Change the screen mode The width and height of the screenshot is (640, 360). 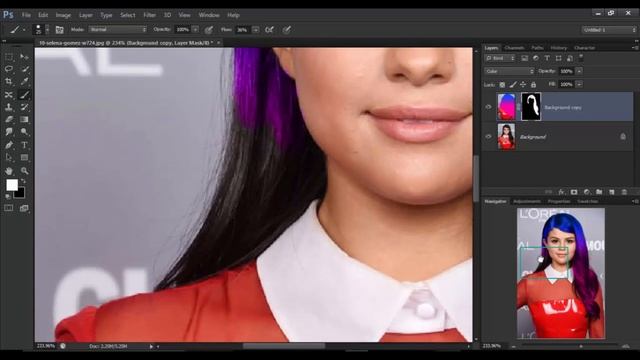point(24,208)
